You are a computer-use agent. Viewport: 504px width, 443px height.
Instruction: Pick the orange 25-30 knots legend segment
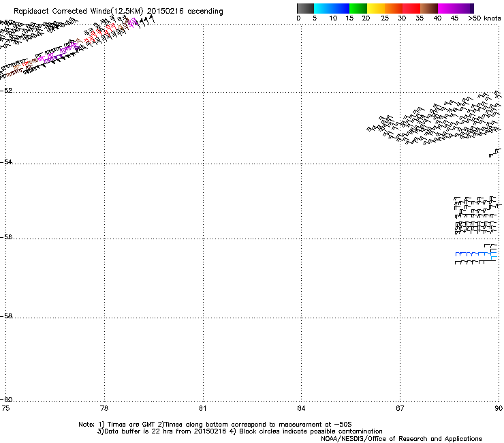(394, 8)
